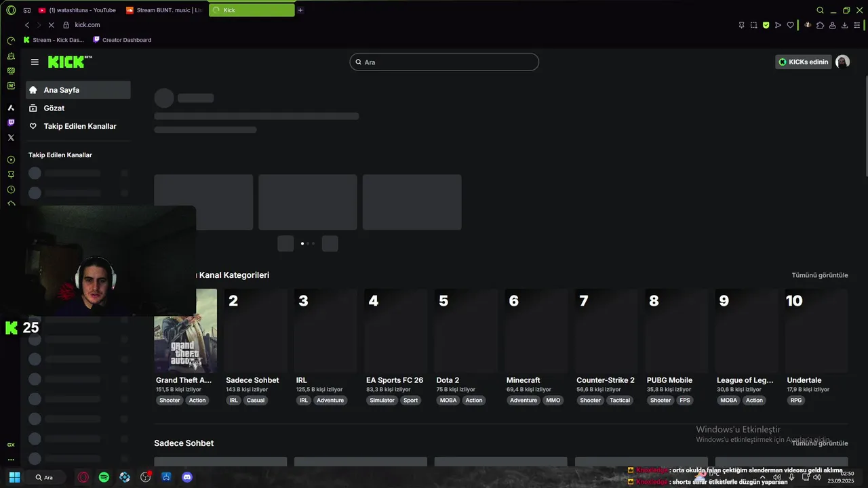This screenshot has width=868, height=488.
Task: Open the IRL category title
Action: pos(302,380)
